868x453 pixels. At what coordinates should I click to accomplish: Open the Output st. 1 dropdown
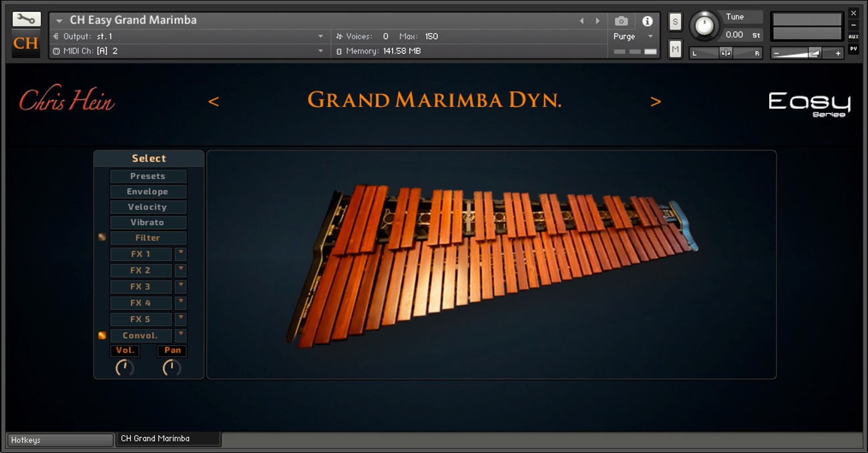click(321, 36)
